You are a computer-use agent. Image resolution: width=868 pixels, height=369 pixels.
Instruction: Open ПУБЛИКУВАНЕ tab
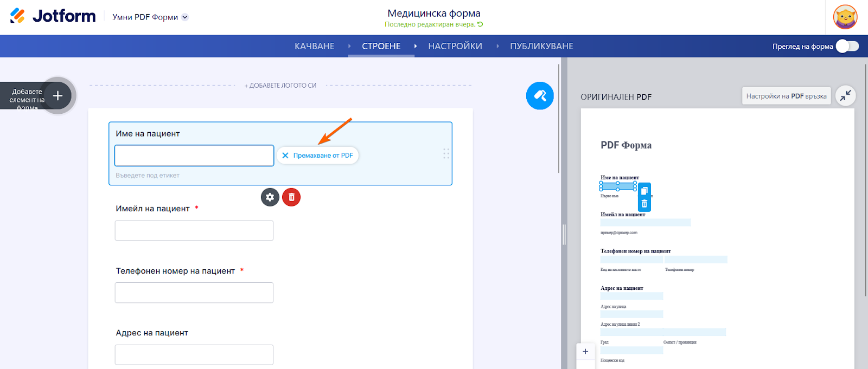[x=541, y=46]
